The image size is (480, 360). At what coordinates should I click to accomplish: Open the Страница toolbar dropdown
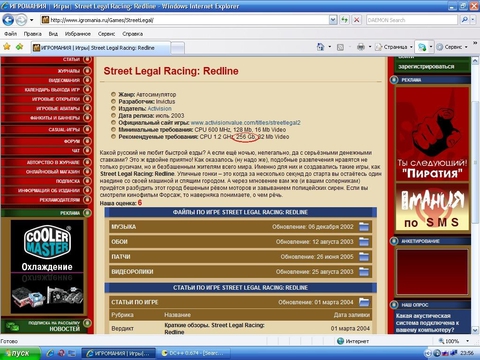tap(394, 47)
